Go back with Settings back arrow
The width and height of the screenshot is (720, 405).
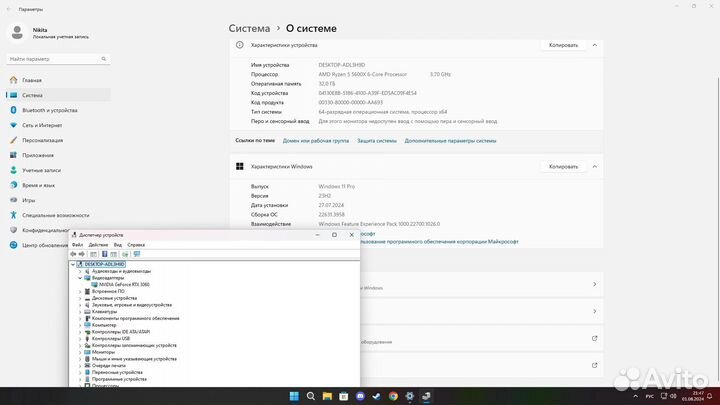8,9
